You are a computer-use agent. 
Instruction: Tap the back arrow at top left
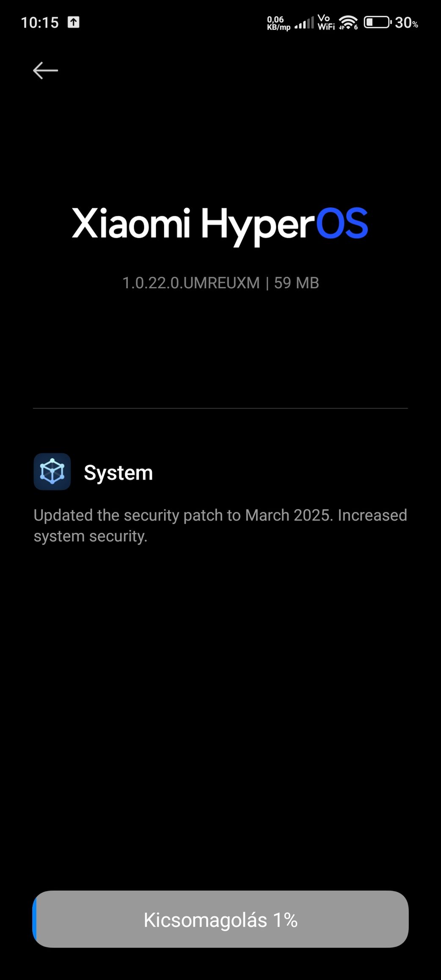45,70
